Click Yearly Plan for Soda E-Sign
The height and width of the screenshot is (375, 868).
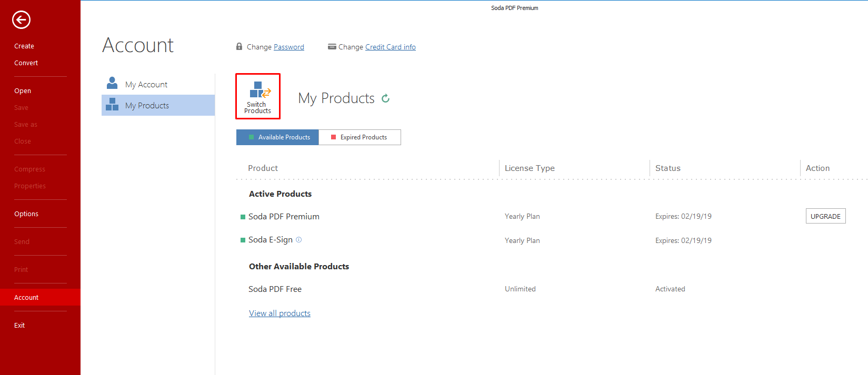[522, 241]
